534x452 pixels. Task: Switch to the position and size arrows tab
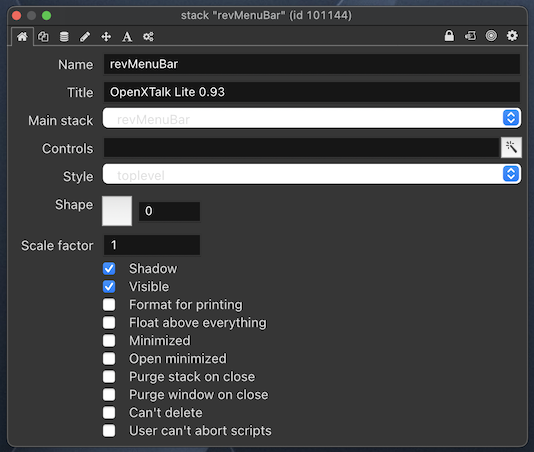[106, 36]
